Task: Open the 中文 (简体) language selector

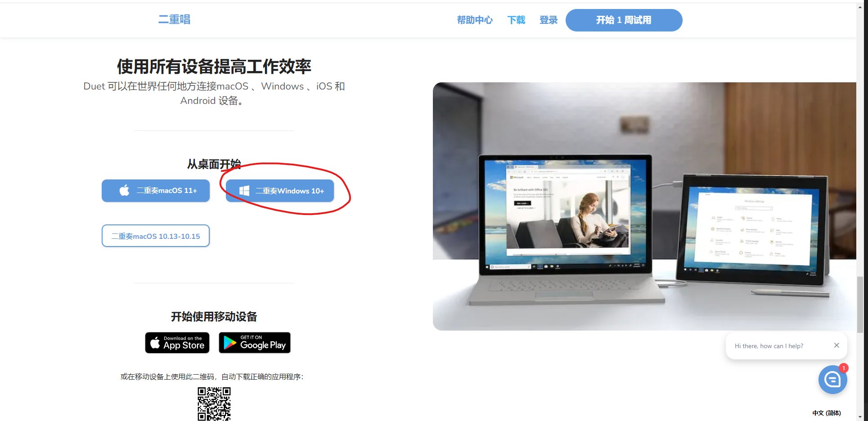Action: click(x=827, y=413)
